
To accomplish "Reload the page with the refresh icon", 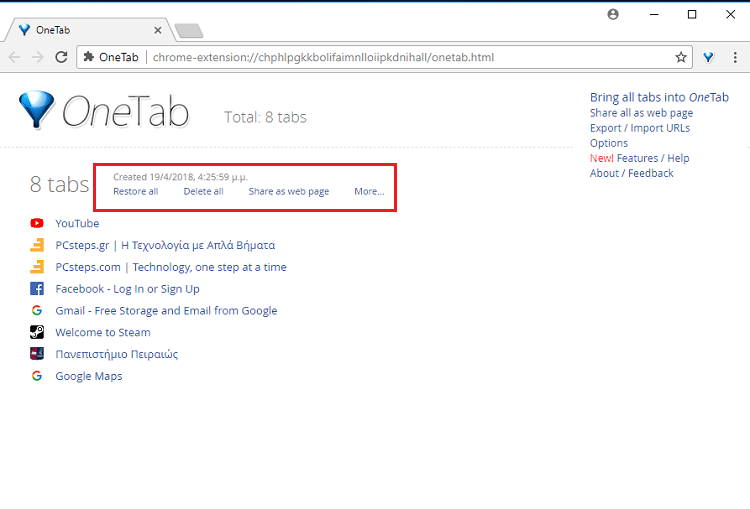I will click(x=61, y=57).
